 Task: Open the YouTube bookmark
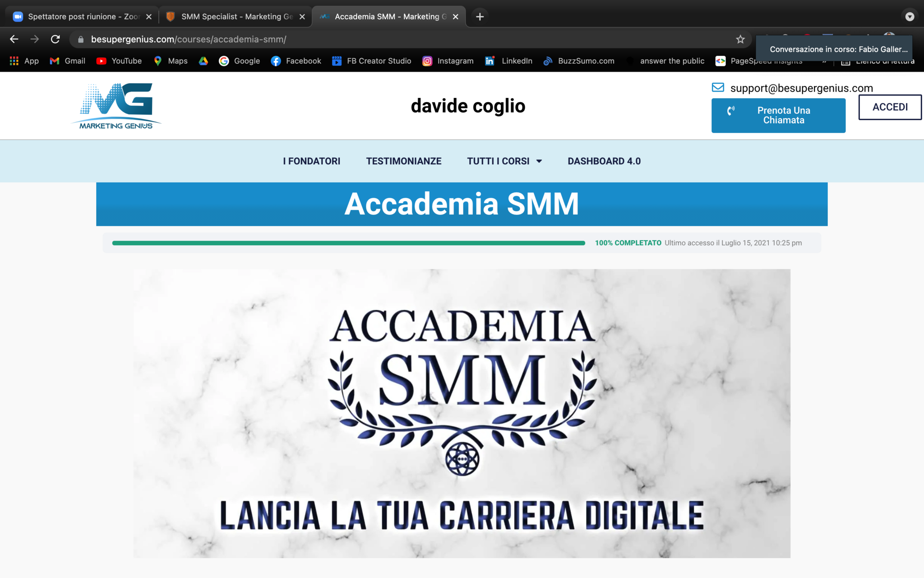pyautogui.click(x=119, y=61)
